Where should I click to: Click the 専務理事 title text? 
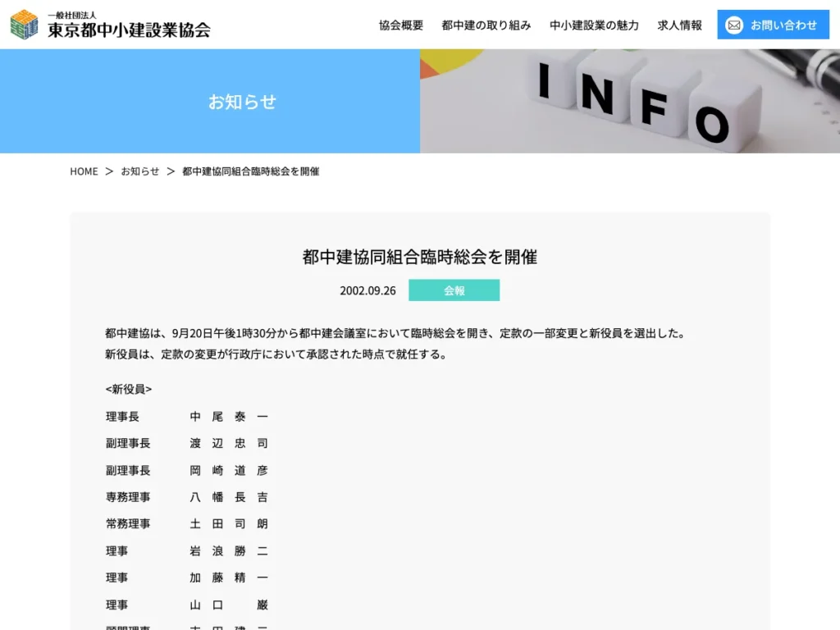(x=128, y=497)
